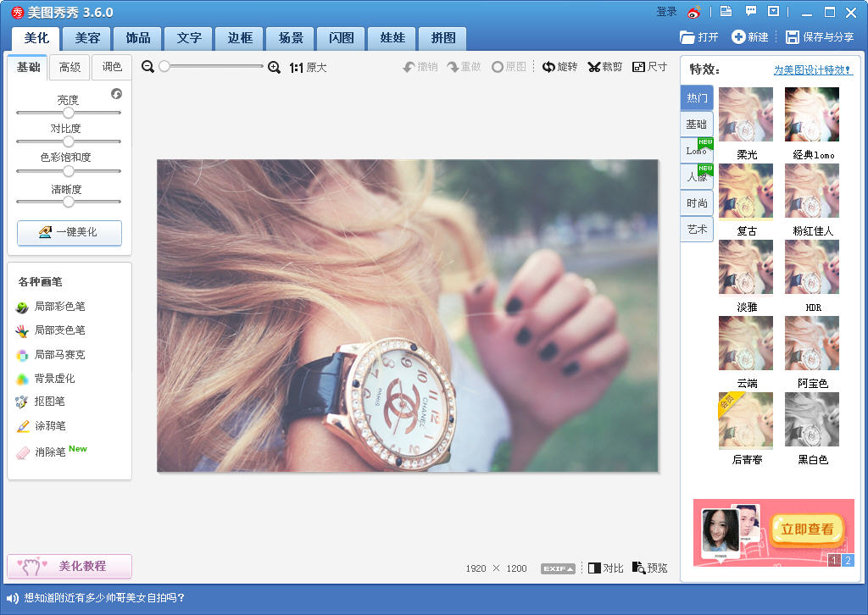Image resolution: width=868 pixels, height=615 pixels.
Task: Toggle the 预览 preview mode
Action: point(649,568)
